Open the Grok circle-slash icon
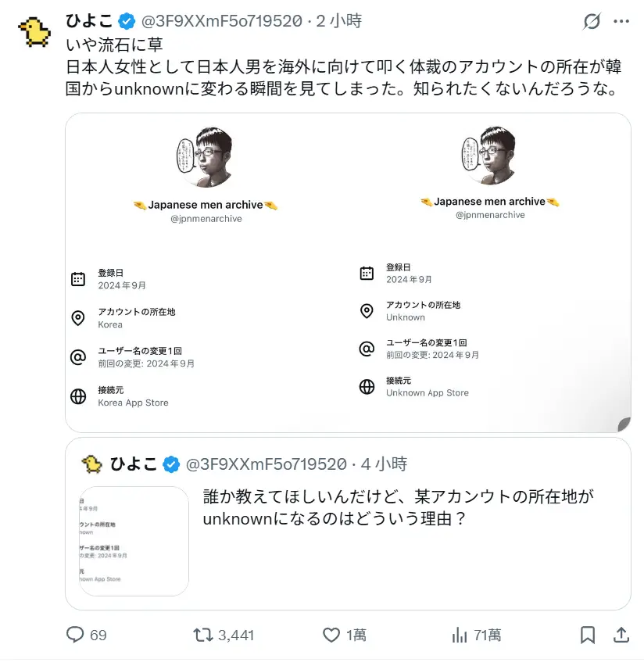This screenshot has height=666, width=644. pyautogui.click(x=592, y=22)
